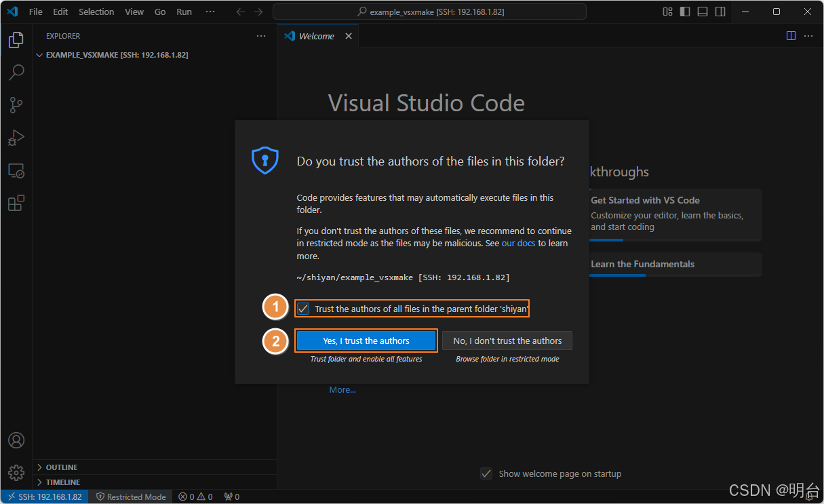The height and width of the screenshot is (504, 824).
Task: Open the Manage gear icon
Action: tap(16, 472)
